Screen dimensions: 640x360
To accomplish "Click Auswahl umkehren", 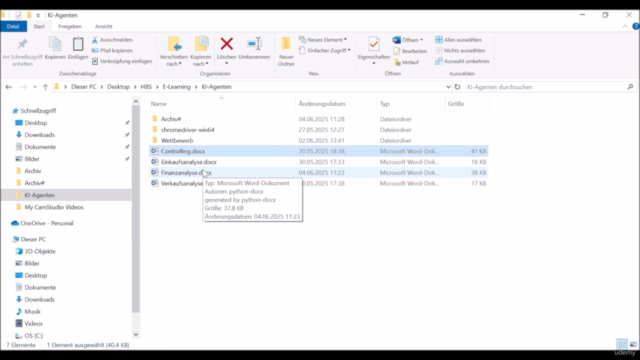I will (x=462, y=61).
